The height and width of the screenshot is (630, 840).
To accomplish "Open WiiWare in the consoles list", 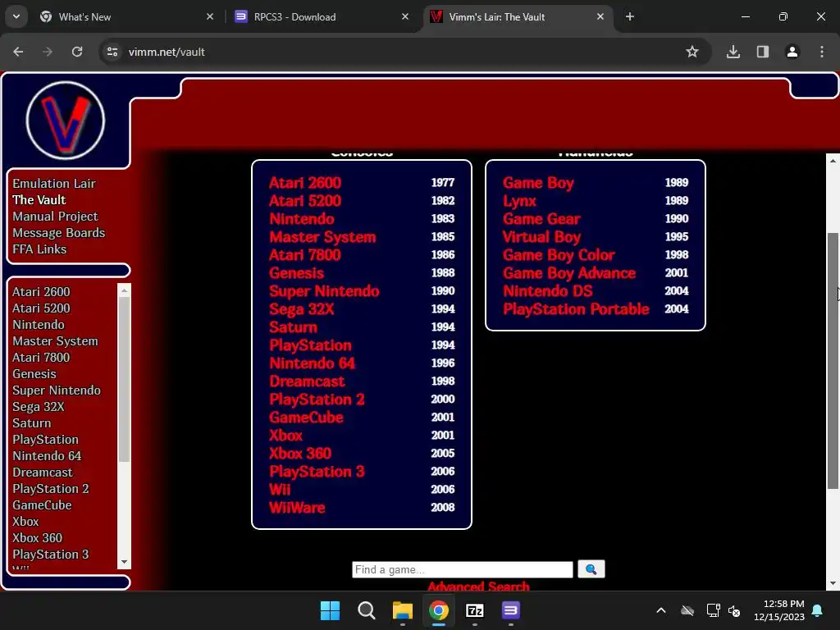I will [297, 507].
